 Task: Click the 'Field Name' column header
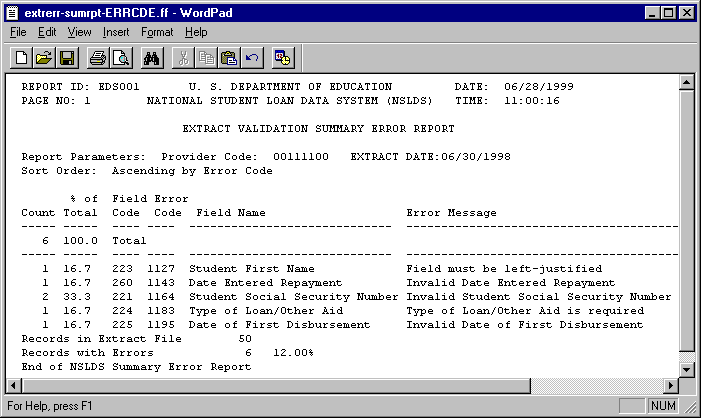(231, 213)
